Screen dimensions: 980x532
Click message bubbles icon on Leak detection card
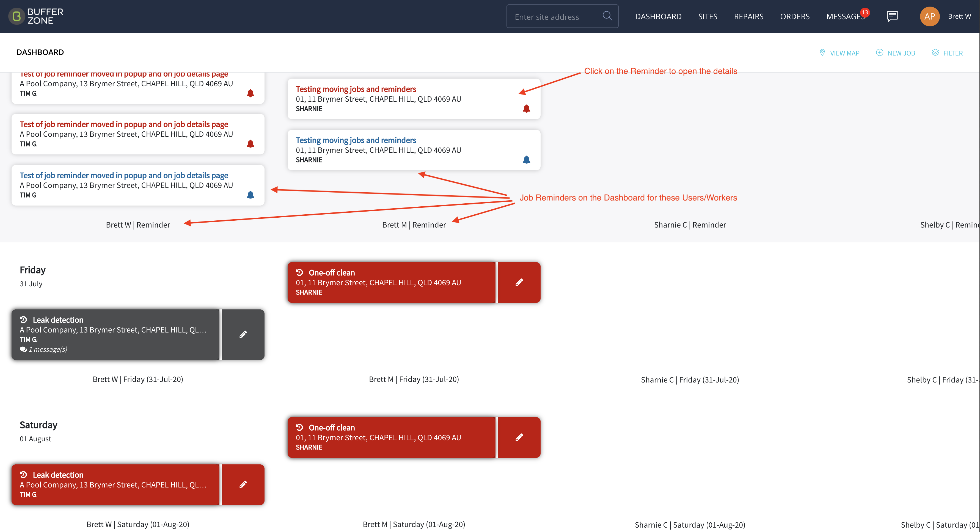click(x=23, y=349)
